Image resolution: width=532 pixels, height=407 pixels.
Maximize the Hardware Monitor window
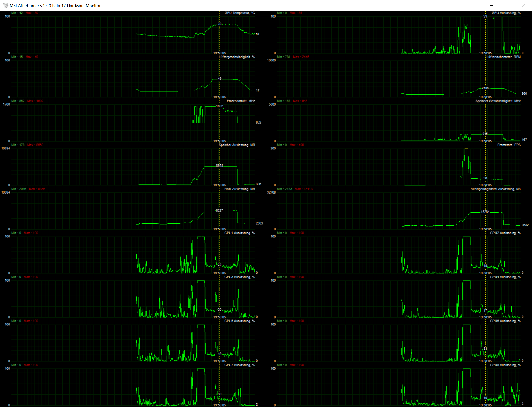click(x=507, y=5)
